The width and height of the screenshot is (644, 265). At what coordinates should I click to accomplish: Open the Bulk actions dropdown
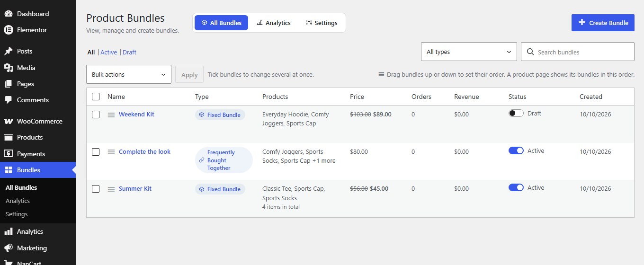point(129,74)
